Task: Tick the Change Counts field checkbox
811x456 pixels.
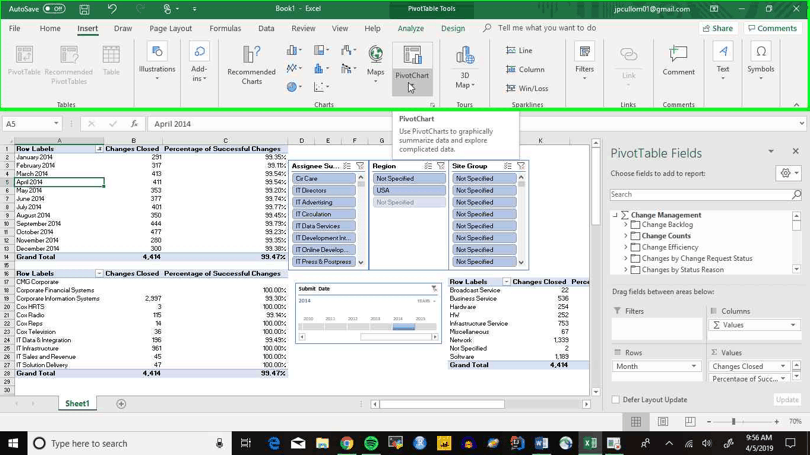Action: pyautogui.click(x=635, y=236)
